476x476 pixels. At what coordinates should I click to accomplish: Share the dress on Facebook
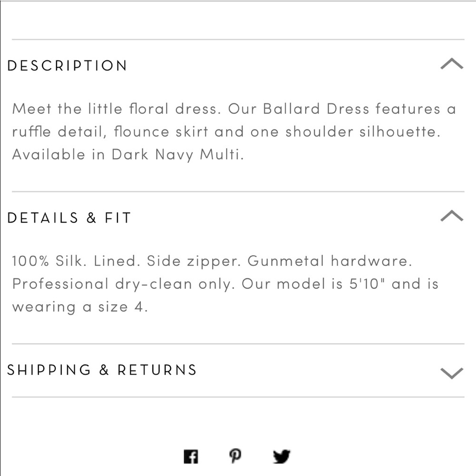191,456
